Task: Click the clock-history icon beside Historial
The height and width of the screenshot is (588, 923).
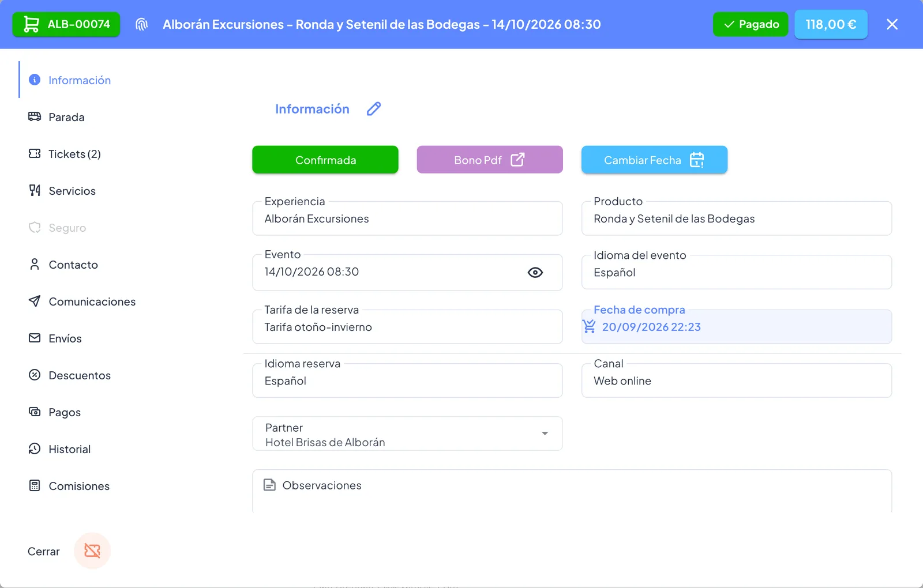Action: click(35, 448)
